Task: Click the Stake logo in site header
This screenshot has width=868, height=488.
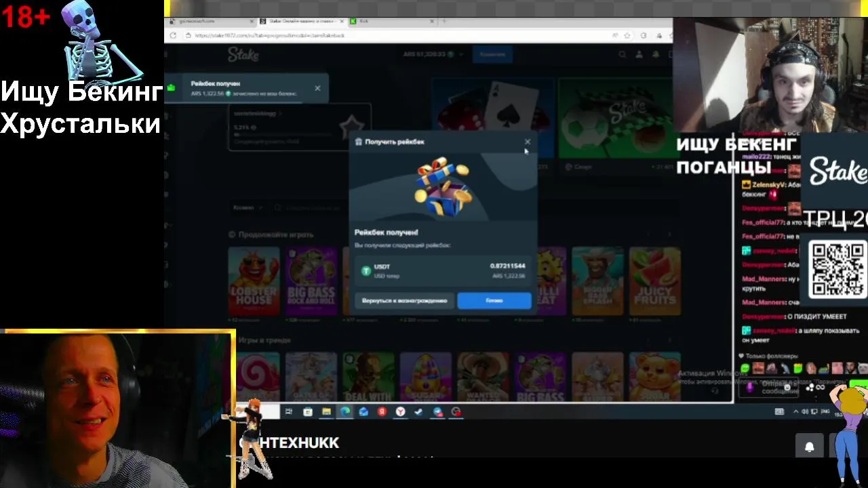Action: tap(243, 54)
